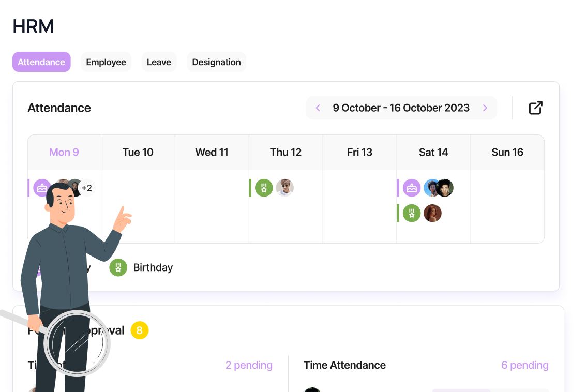Select the Mon 9 column header

(x=64, y=153)
